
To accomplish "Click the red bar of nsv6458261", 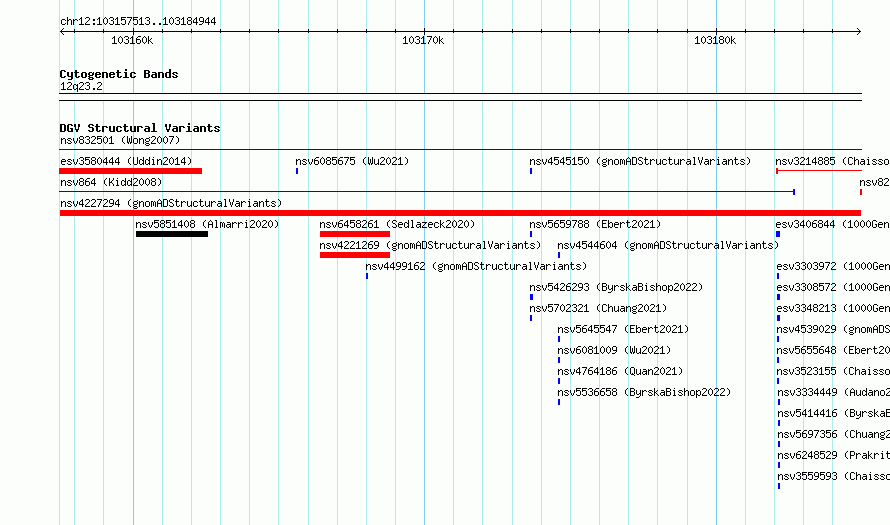I will (x=355, y=234).
